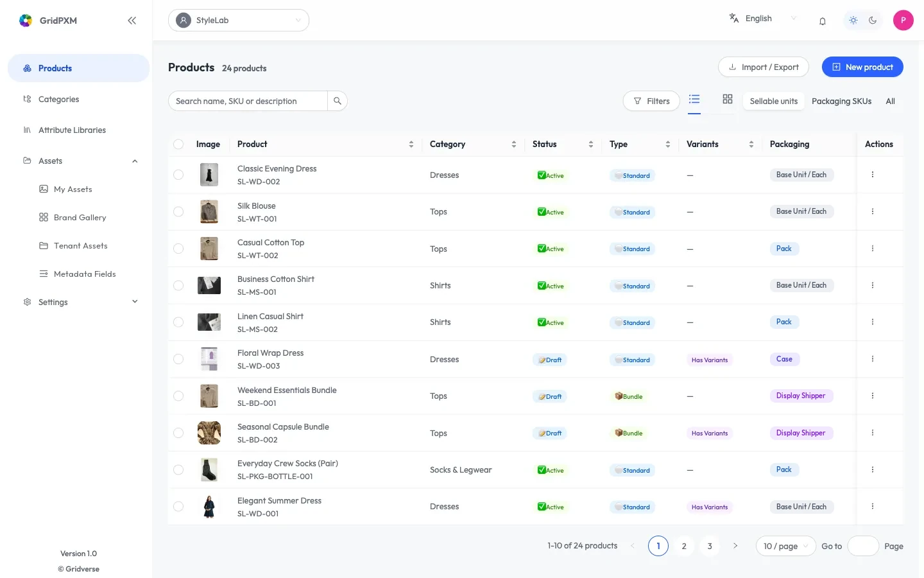Collapse the Assets section in sidebar

pyautogui.click(x=135, y=161)
